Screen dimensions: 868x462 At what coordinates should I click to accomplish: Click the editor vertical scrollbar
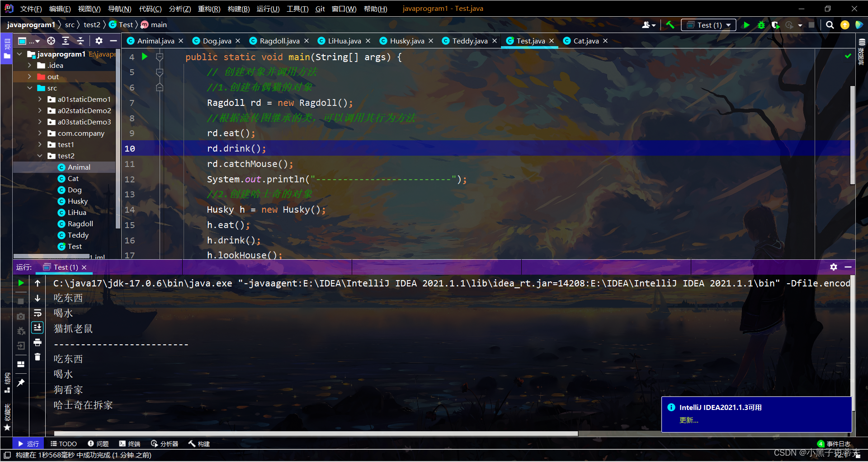[853, 135]
